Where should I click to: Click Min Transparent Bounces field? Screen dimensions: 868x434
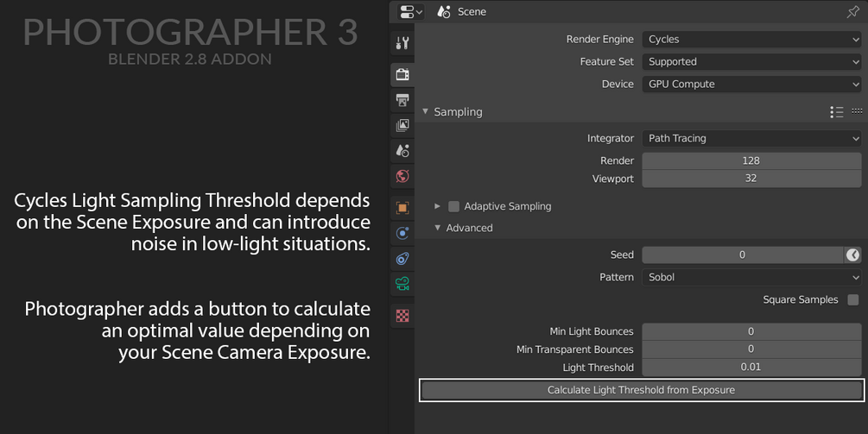pos(751,349)
